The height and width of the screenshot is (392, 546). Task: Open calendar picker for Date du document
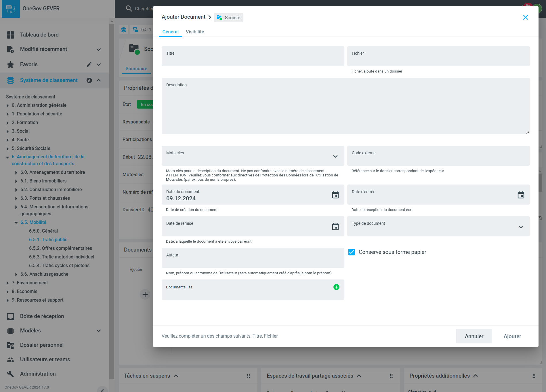coord(335,195)
